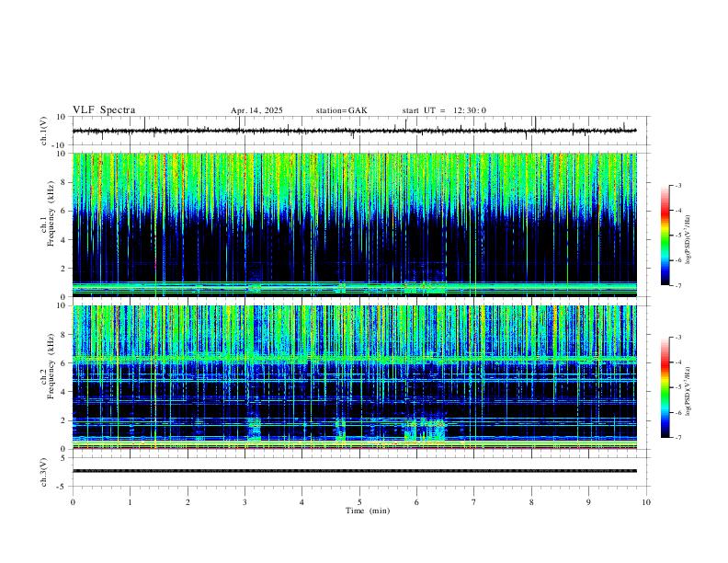The image size is (728, 563).
Task: Click time axis tick label "5"
Action: (359, 502)
